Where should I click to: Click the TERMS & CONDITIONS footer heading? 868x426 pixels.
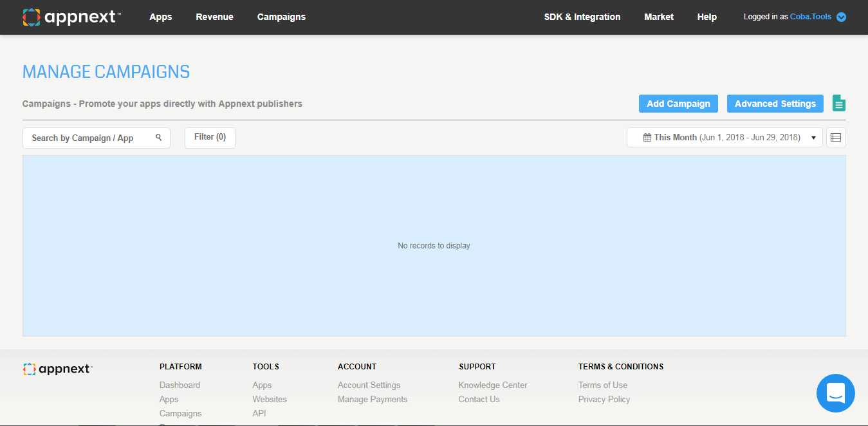621,367
